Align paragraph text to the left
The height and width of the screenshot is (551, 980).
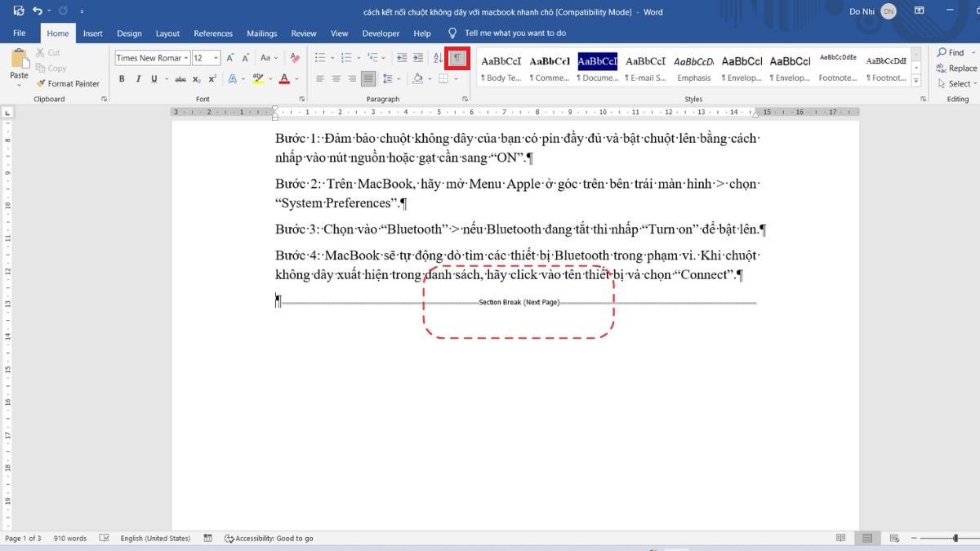[320, 79]
